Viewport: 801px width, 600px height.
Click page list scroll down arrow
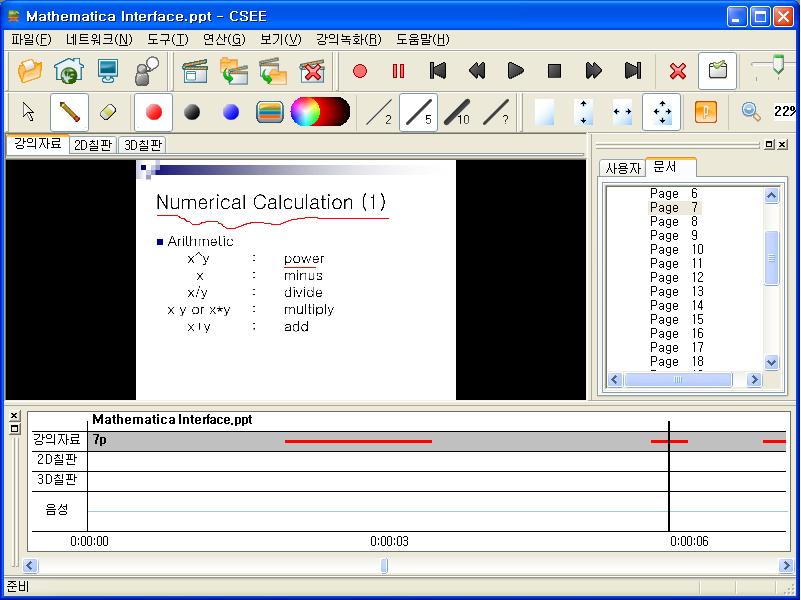click(771, 362)
